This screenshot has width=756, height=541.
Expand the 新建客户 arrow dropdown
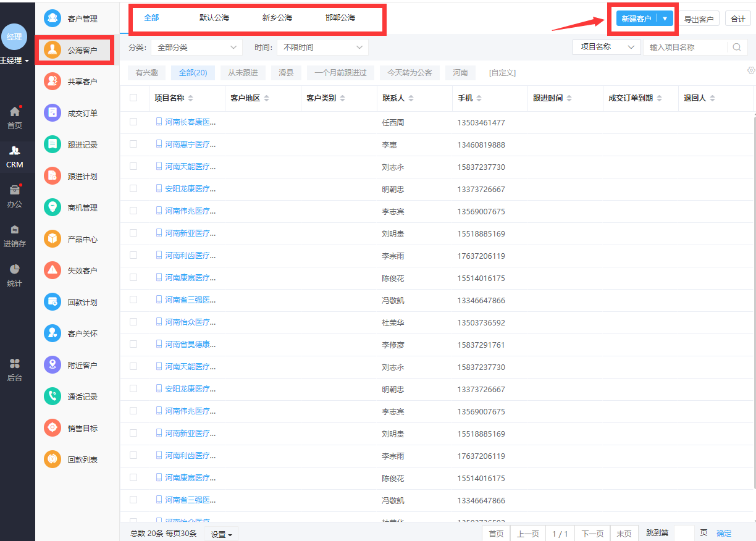tap(665, 19)
